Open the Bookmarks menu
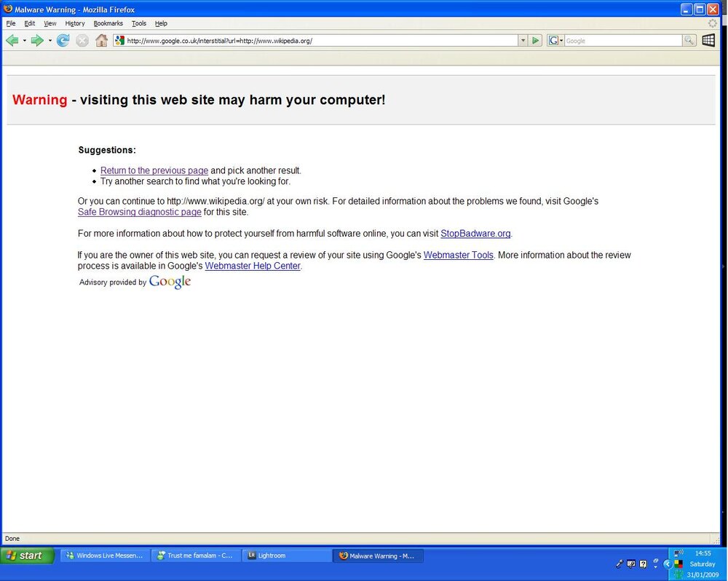 (x=108, y=23)
